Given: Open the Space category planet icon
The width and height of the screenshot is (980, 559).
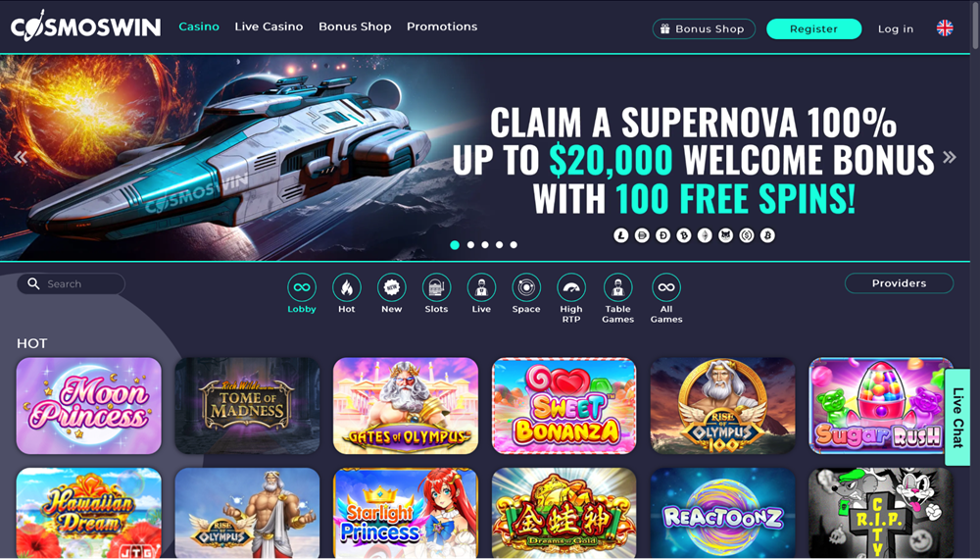Looking at the screenshot, I should coord(526,287).
